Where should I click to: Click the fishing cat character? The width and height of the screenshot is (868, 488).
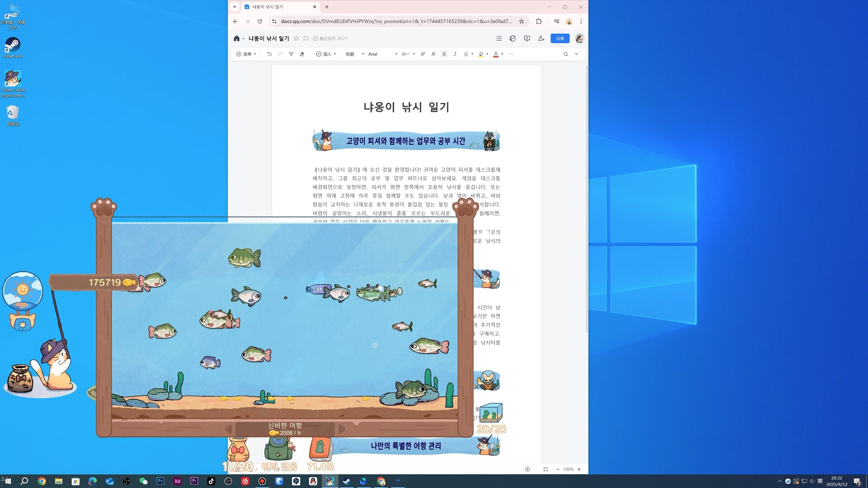click(x=56, y=366)
